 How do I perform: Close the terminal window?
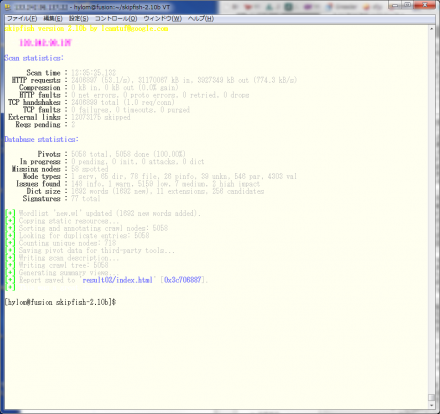(x=425, y=5)
